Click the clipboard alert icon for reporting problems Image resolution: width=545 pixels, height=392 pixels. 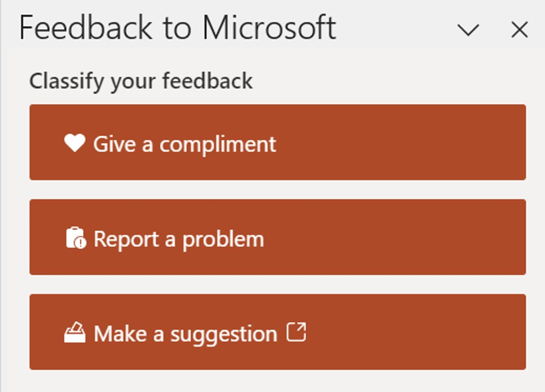point(76,238)
